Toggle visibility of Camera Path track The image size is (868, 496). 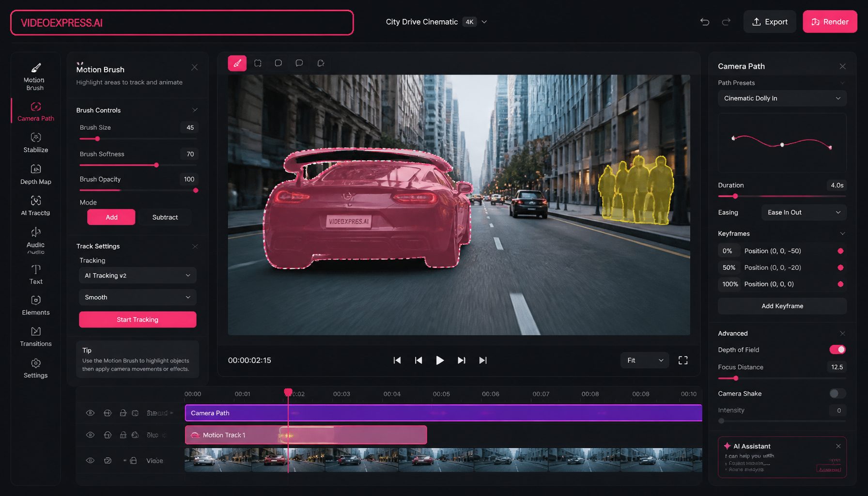click(x=90, y=413)
